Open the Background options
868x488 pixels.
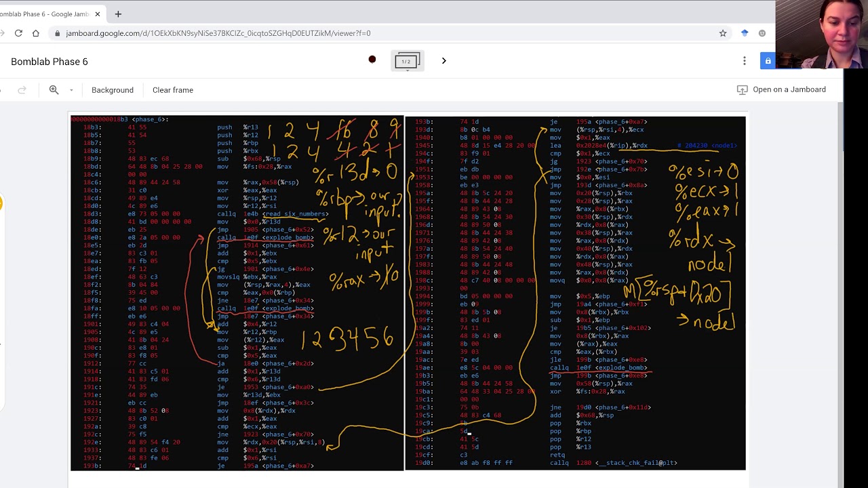113,90
